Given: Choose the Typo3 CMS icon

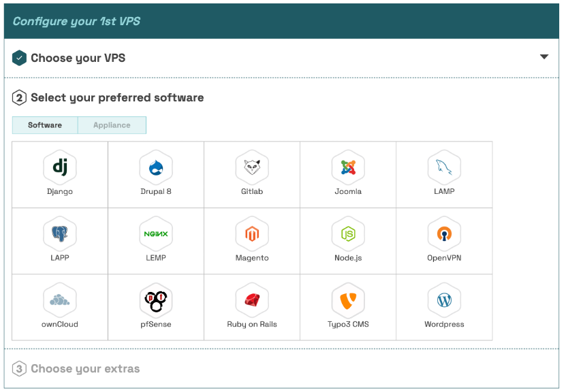Looking at the screenshot, I should pyautogui.click(x=348, y=300).
